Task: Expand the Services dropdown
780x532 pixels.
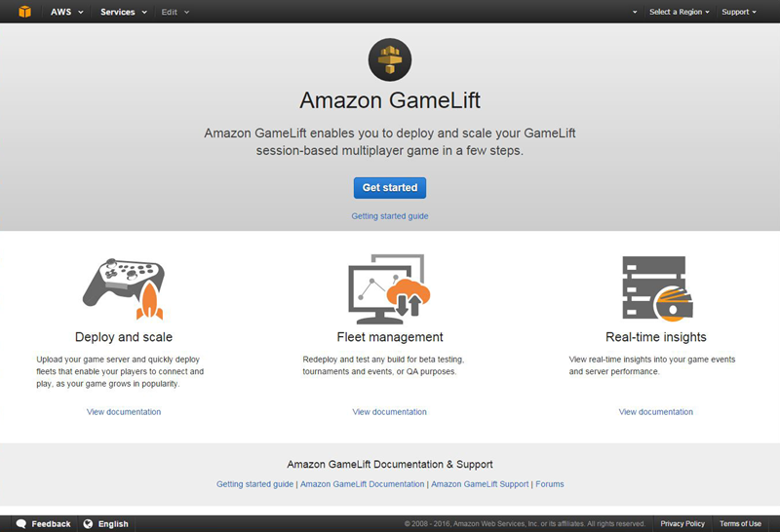Action: pyautogui.click(x=124, y=12)
